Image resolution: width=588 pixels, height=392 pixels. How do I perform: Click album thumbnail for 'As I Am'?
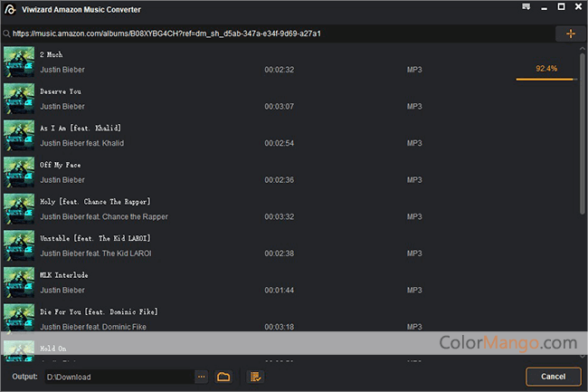pyautogui.click(x=19, y=135)
